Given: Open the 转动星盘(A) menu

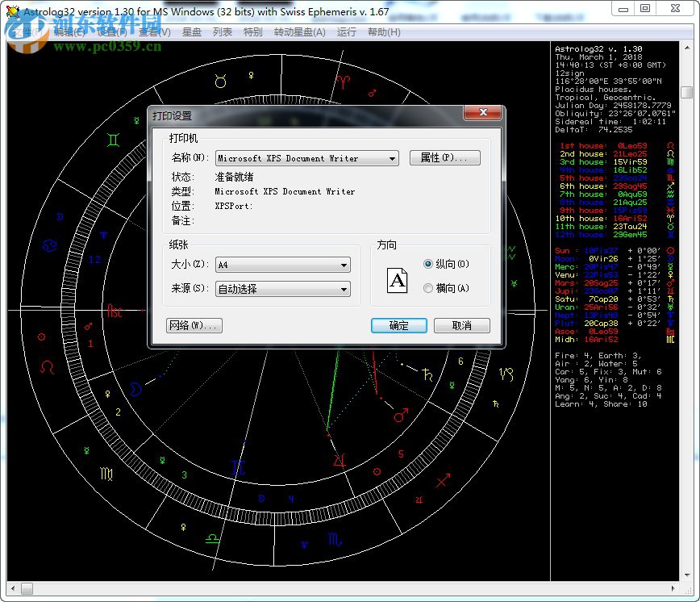Looking at the screenshot, I should pos(299,32).
